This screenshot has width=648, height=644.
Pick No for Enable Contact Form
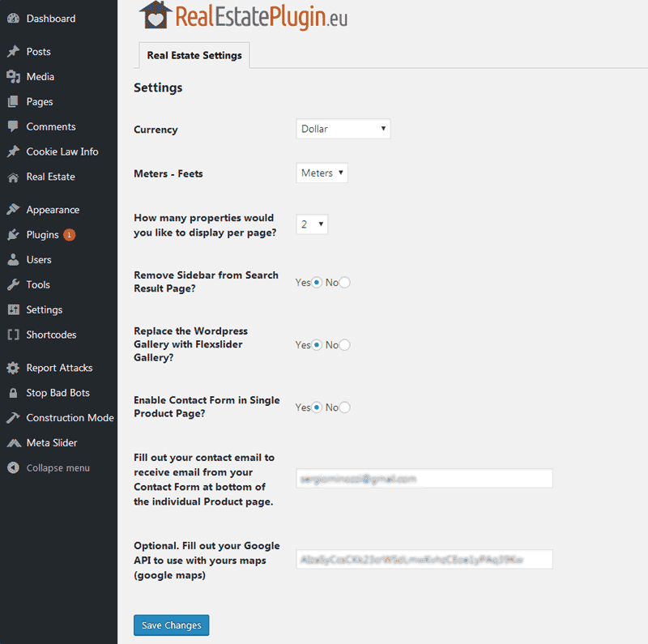[x=345, y=407]
